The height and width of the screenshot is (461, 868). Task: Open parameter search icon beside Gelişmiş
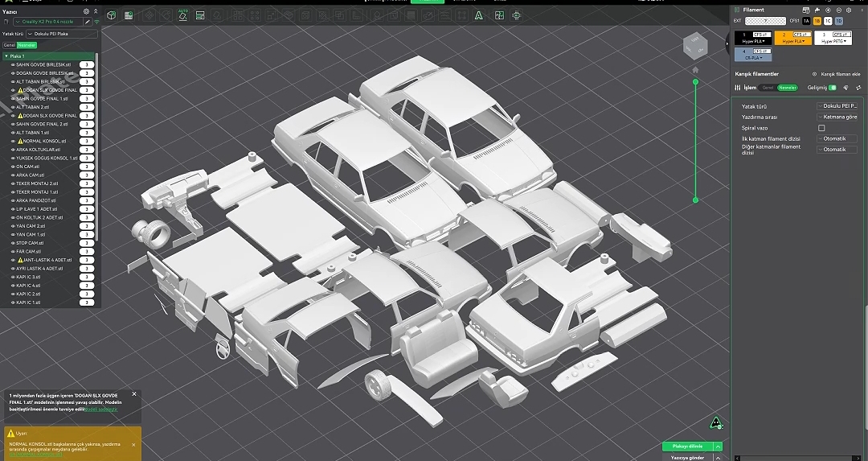pyautogui.click(x=845, y=88)
